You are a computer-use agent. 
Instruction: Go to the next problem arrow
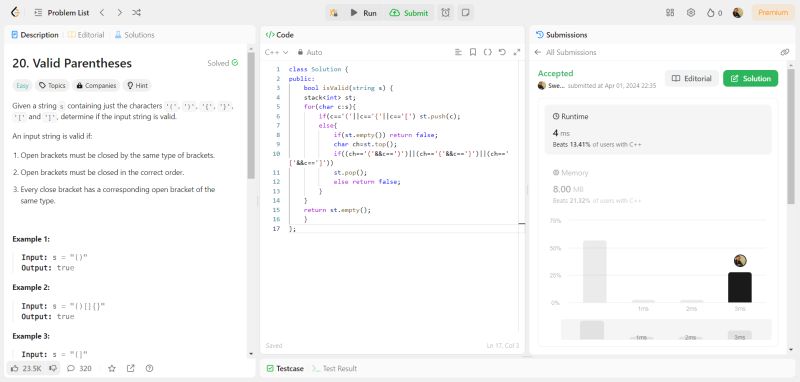[x=119, y=13]
